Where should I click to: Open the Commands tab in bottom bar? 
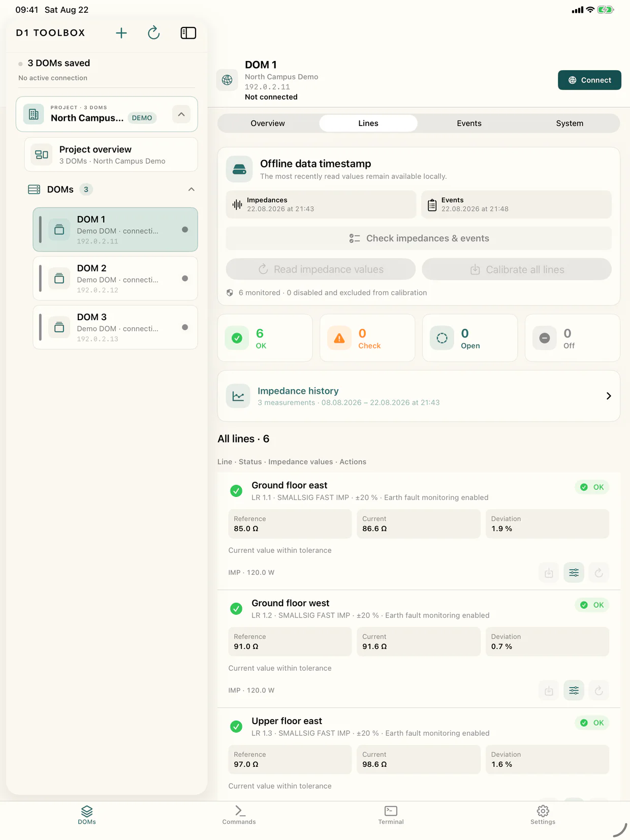239,815
